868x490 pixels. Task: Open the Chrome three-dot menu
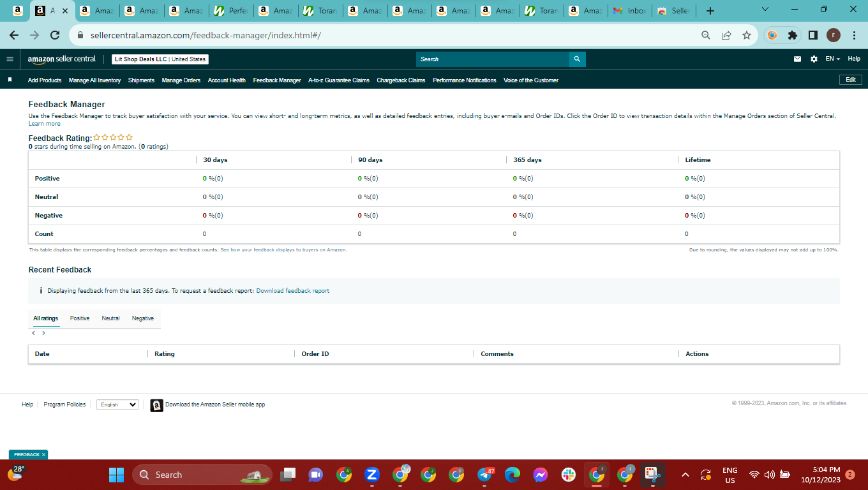click(x=854, y=35)
